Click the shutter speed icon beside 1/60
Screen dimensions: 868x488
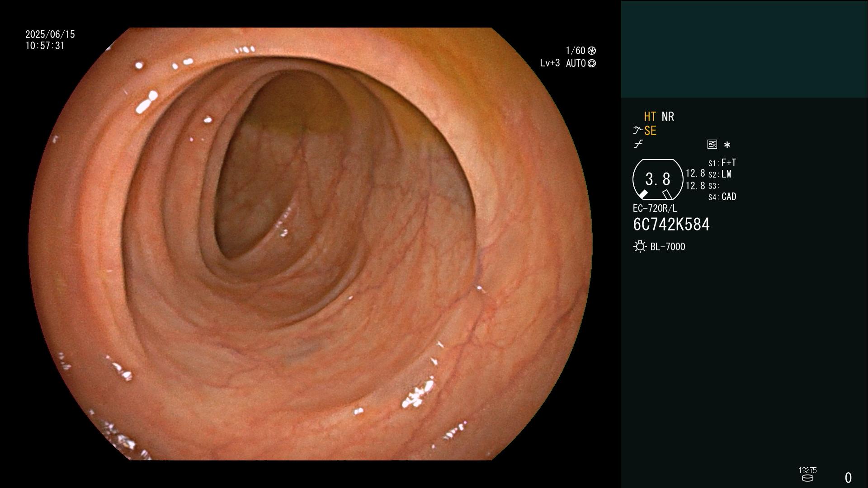(x=592, y=51)
